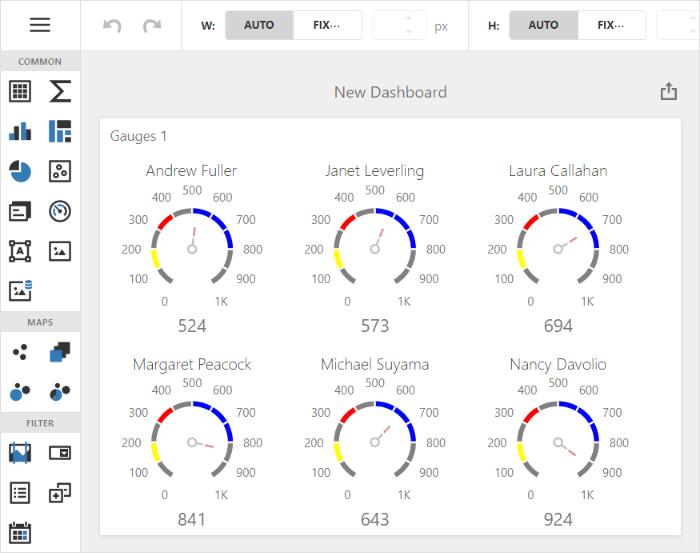700x553 pixels.
Task: Click the value 841 under Margaret Peacock
Action: point(192,520)
